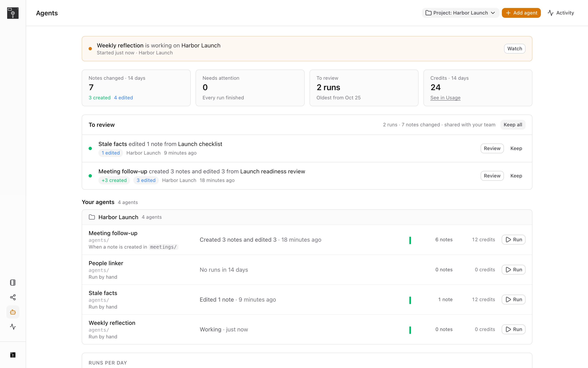Viewport: 588px width, 368px height.
Task: Click Watch on the Weekly reflection banner
Action: coord(515,49)
